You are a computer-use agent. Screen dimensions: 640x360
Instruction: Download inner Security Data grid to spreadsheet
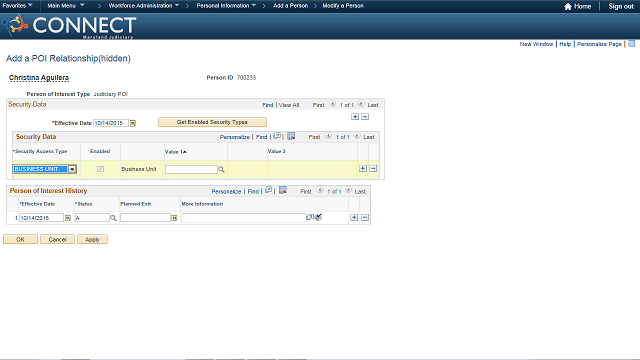(291, 136)
